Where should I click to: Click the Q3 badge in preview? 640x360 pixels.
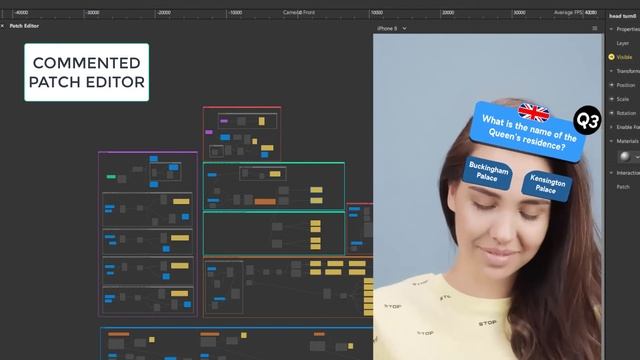click(x=587, y=120)
